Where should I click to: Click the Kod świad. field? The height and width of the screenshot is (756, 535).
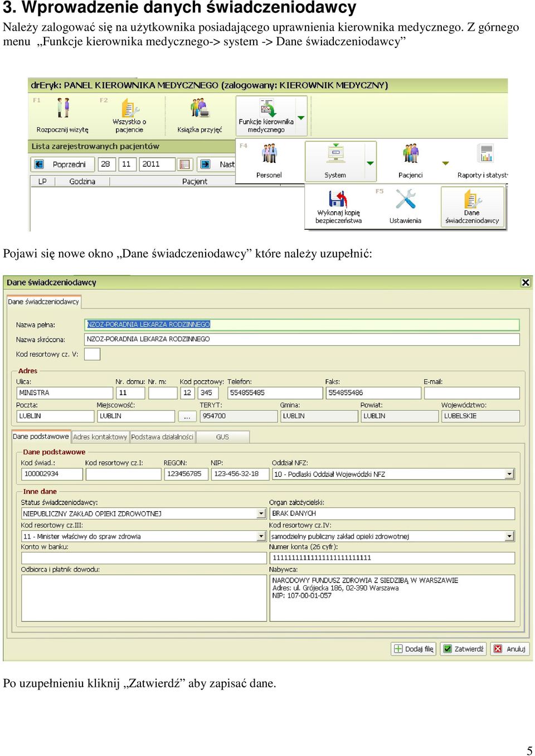(x=52, y=474)
